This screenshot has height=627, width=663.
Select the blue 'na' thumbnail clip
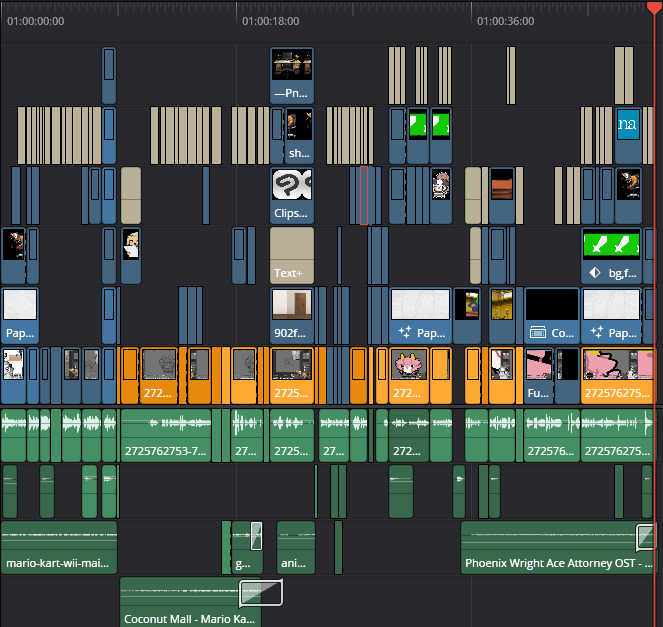click(628, 135)
